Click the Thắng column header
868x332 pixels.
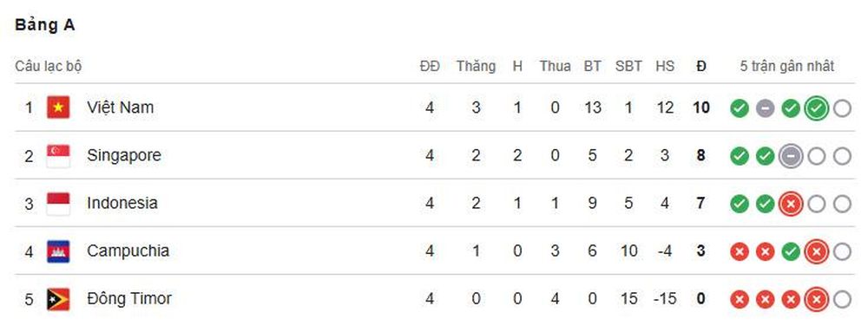pos(476,66)
